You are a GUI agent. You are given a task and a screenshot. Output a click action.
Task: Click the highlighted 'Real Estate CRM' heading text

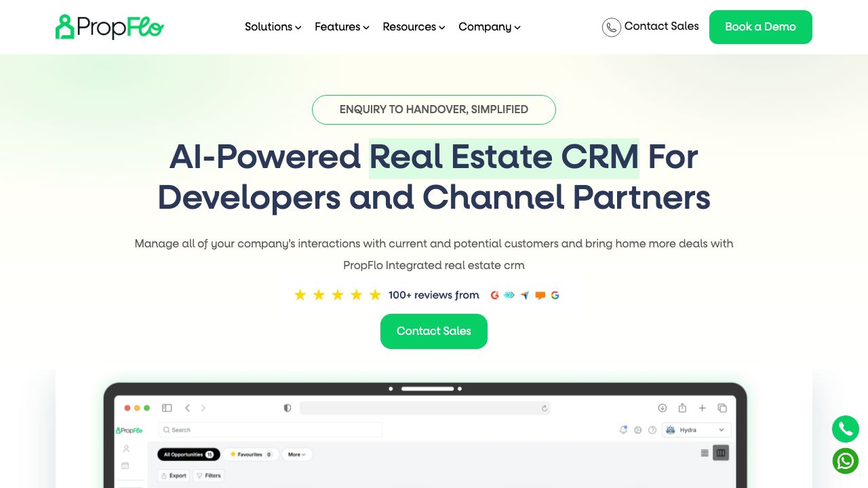(x=504, y=157)
